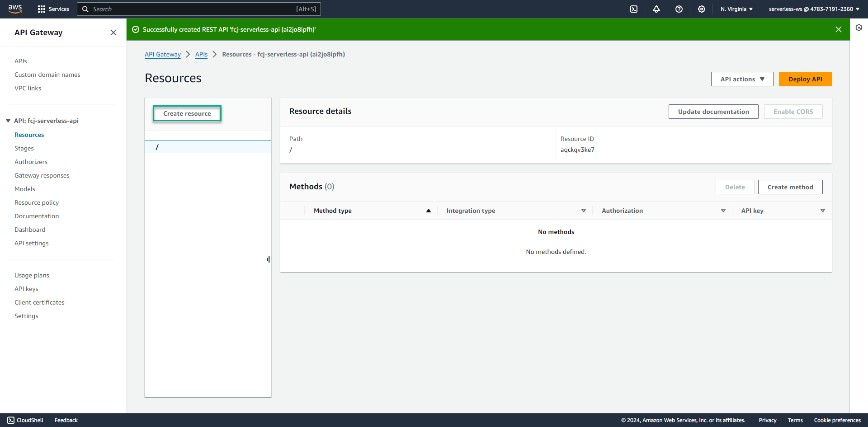The image size is (868, 427).
Task: Close the API Gateway sidebar
Action: [113, 33]
